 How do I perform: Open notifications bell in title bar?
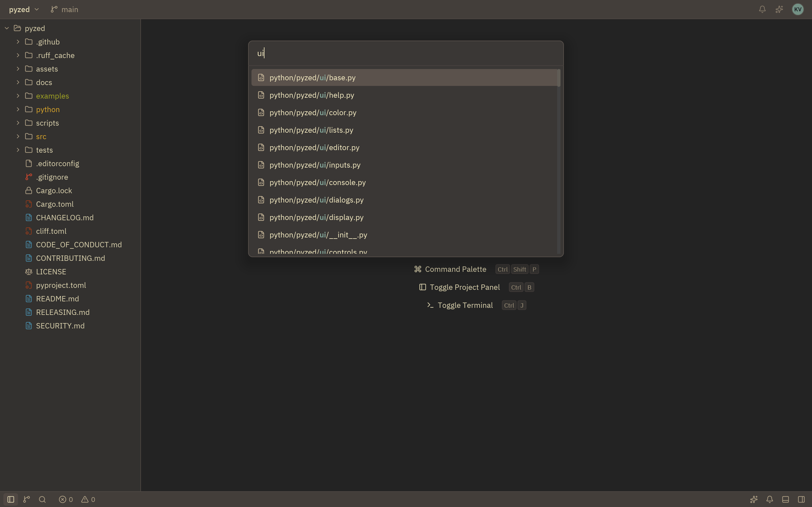(x=762, y=9)
